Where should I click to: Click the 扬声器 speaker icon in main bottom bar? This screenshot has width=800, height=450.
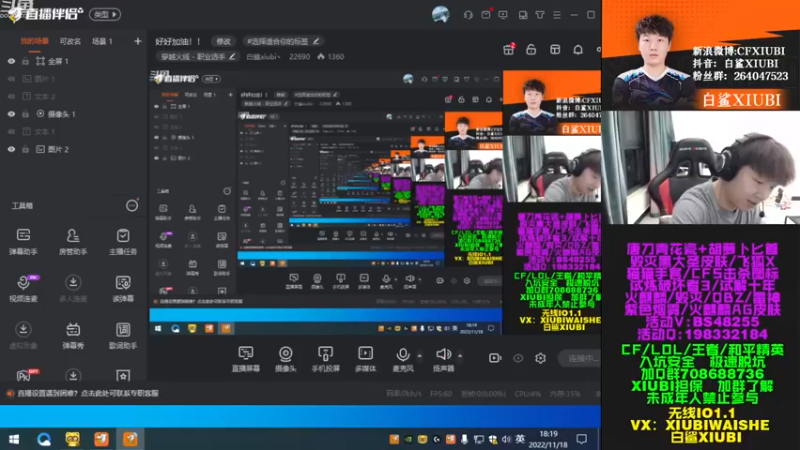pyautogui.click(x=443, y=354)
